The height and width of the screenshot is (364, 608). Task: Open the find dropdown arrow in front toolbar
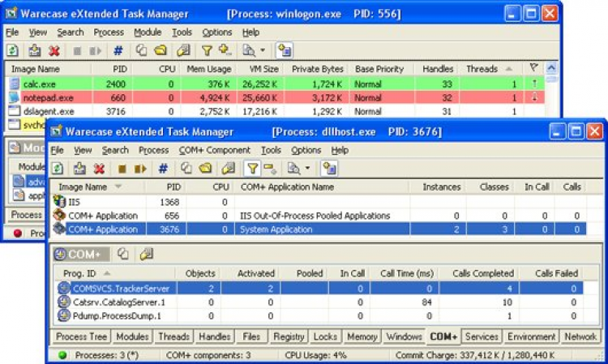[309, 169]
